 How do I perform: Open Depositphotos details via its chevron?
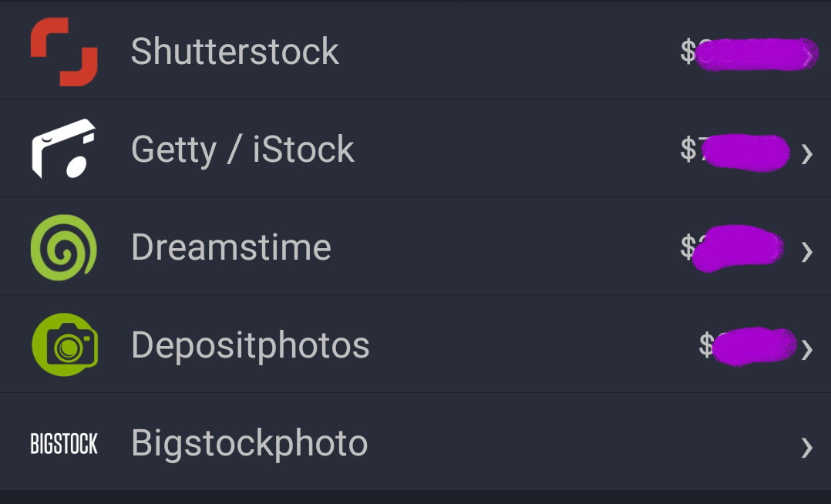(x=806, y=349)
